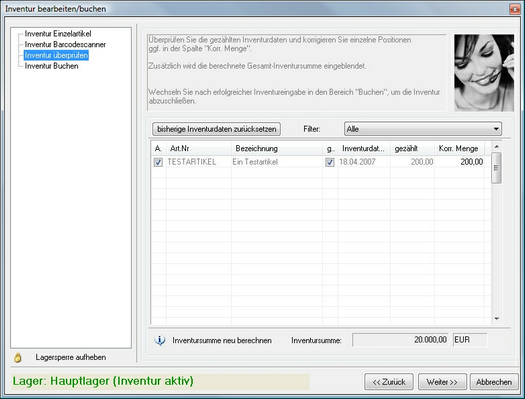Click the EUR currency field
Viewport: 525px width, 399px height.
click(x=470, y=340)
